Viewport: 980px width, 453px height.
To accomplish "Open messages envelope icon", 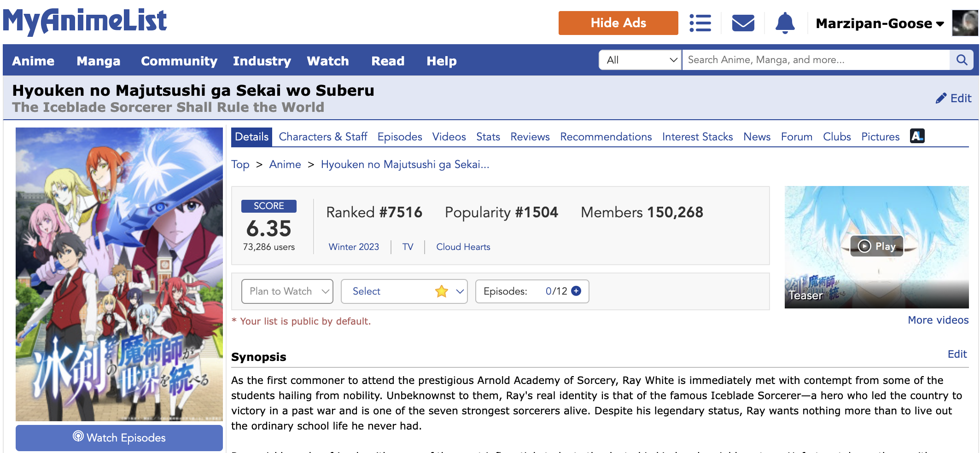I will (x=743, y=23).
